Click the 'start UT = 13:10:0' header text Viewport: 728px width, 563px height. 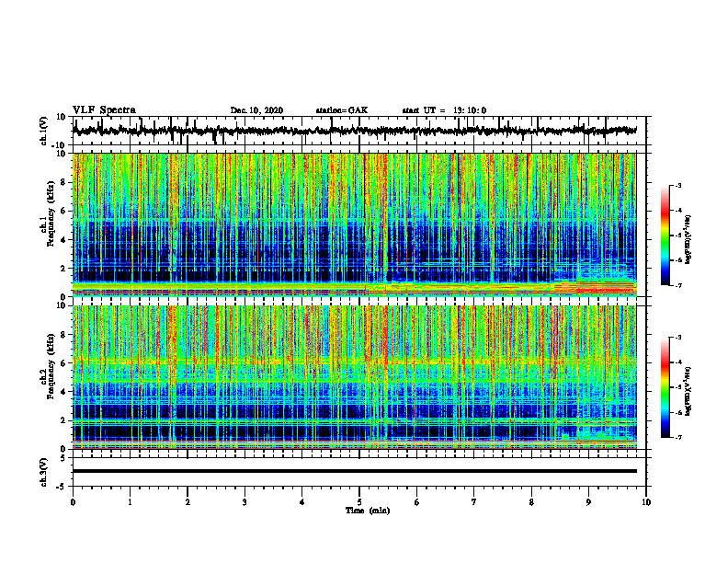click(444, 110)
